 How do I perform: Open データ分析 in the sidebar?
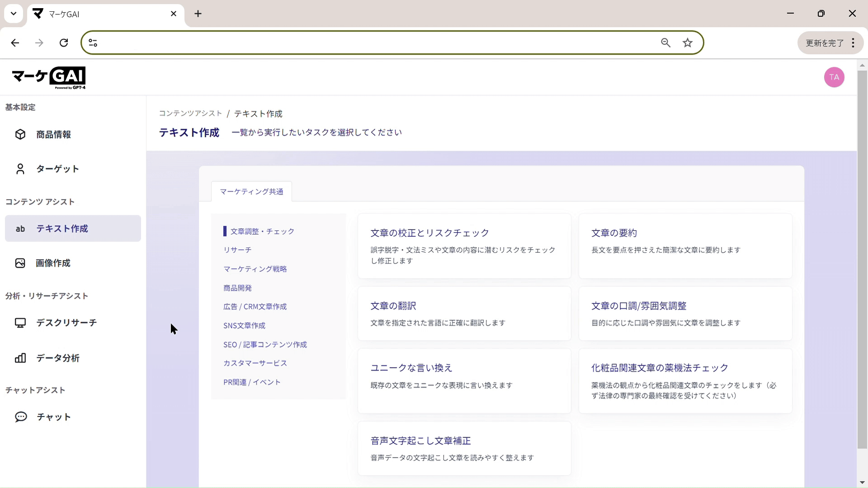[73, 358]
